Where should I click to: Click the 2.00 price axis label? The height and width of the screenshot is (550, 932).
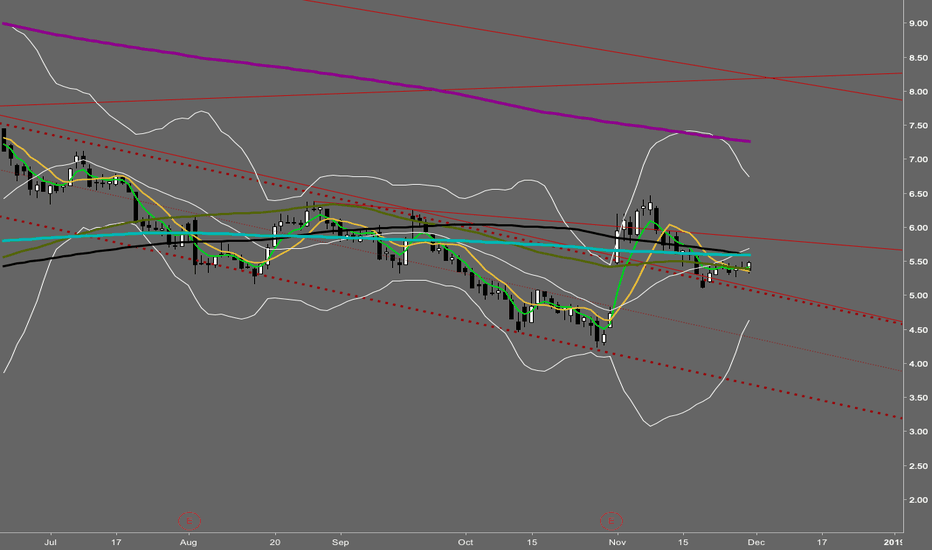(918, 500)
